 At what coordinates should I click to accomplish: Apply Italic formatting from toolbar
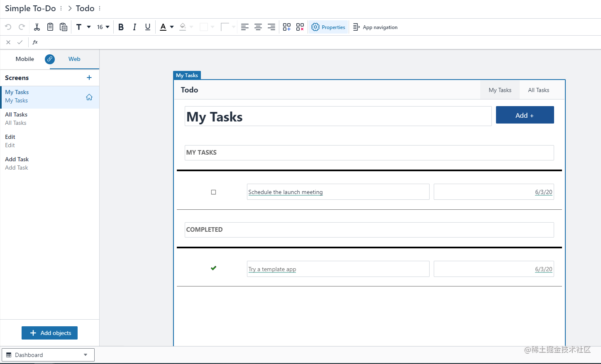(134, 27)
